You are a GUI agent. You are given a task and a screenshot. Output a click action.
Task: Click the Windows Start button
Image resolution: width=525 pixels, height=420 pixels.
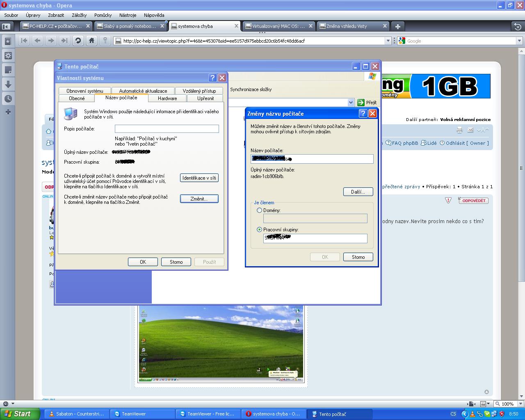click(x=20, y=414)
